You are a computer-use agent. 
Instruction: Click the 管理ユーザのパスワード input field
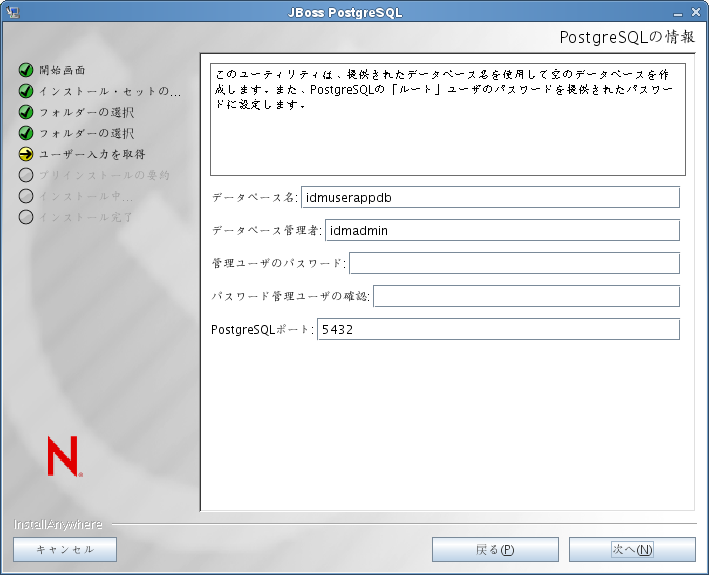tap(515, 263)
